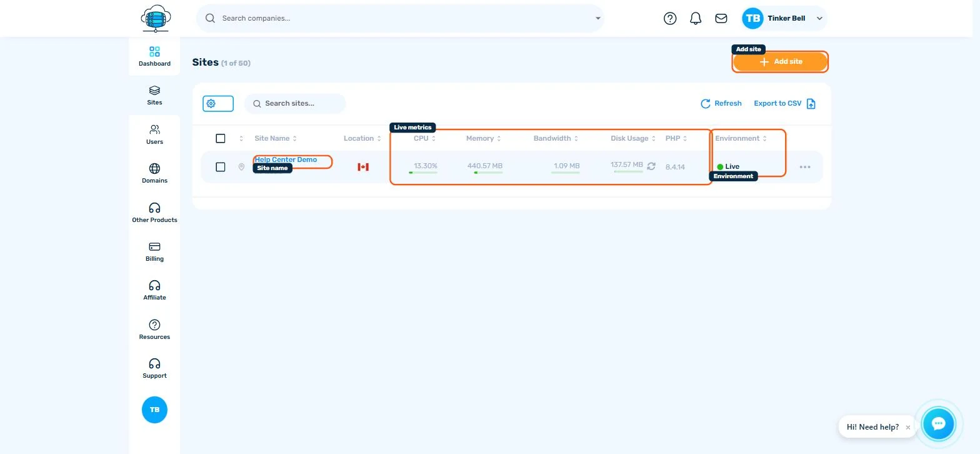Dismiss the "Hi! Need help?" popup
The image size is (980, 454).
coord(908,427)
